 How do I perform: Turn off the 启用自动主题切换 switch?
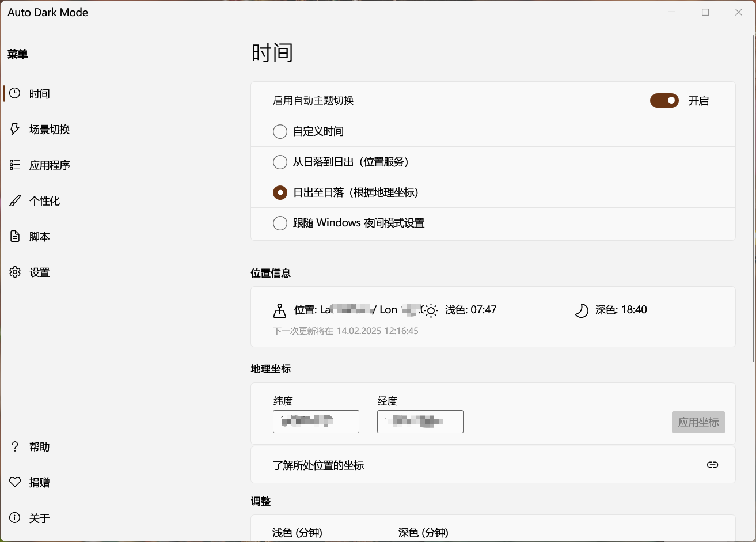664,101
